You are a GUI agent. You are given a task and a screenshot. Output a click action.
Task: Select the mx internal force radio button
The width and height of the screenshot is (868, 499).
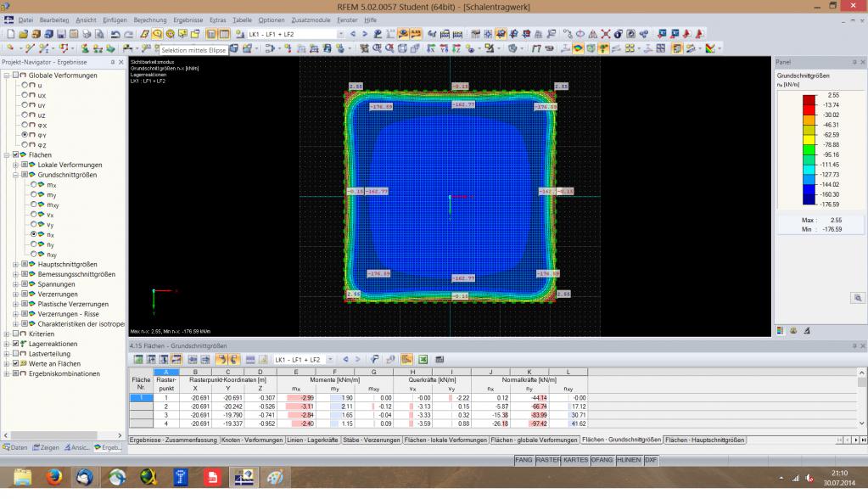pyautogui.click(x=34, y=184)
